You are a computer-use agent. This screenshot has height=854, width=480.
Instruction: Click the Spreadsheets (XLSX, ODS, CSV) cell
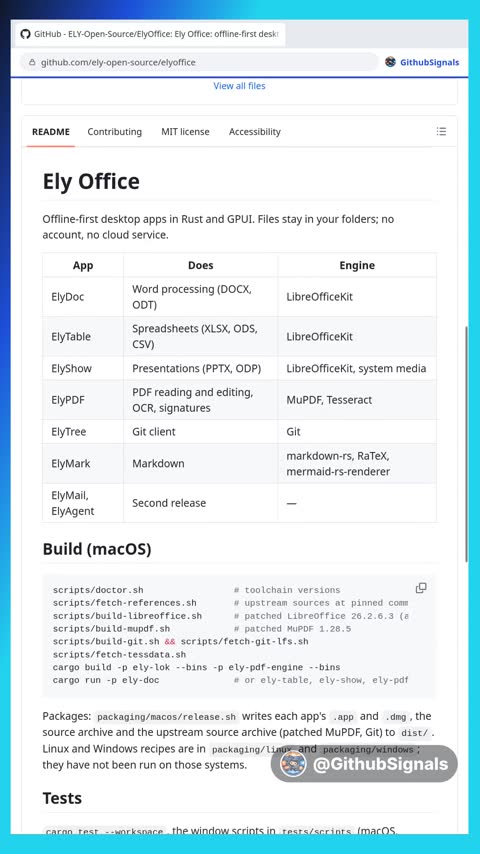point(200,337)
